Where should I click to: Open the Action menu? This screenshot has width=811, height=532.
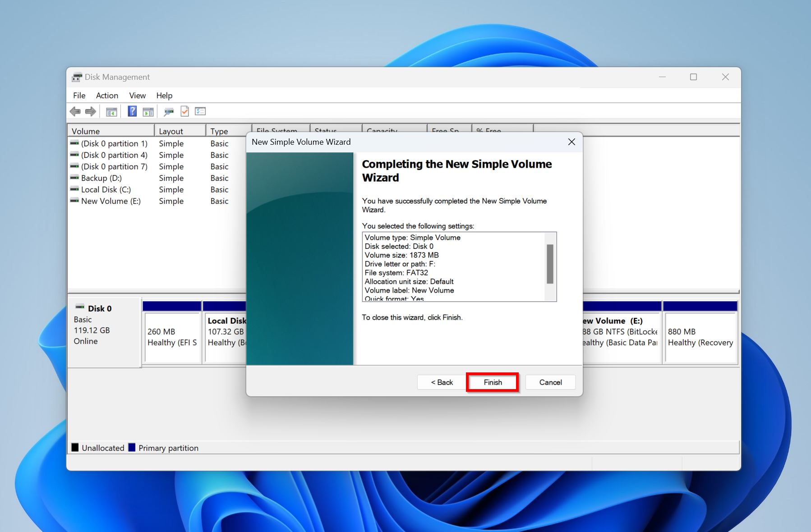(107, 96)
